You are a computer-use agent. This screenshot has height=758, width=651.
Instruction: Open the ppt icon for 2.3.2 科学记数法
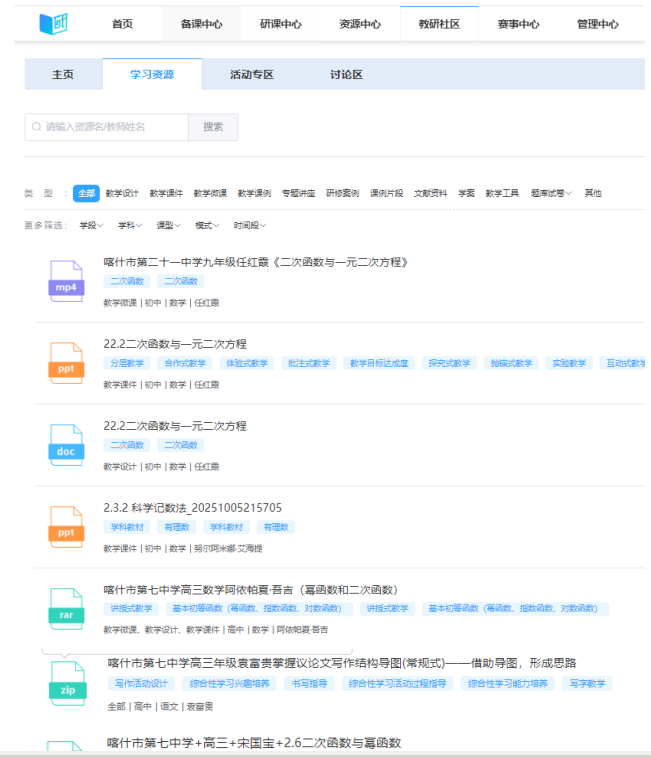point(66,527)
